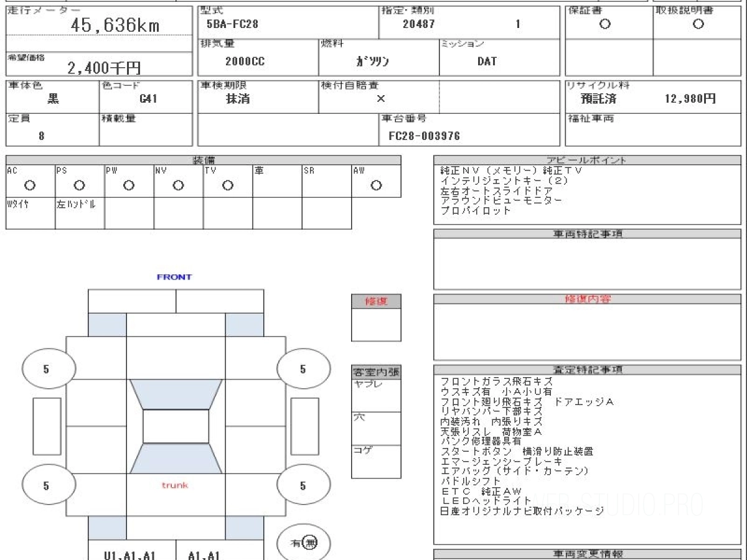Screen dimensions: 747x560
Task: Select the フロントガラス飛石キズ line
Action: point(496,381)
